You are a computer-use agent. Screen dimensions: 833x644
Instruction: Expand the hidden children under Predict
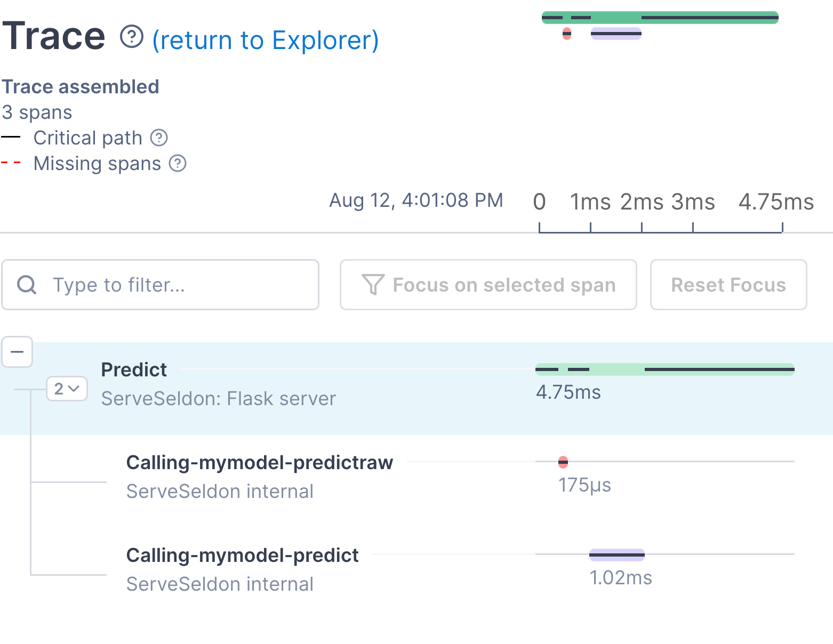tap(67, 389)
